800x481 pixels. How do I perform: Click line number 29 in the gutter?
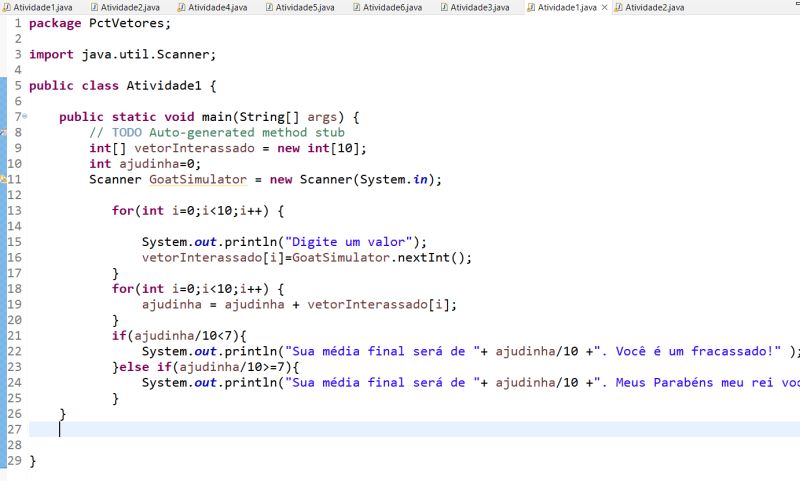[14, 461]
